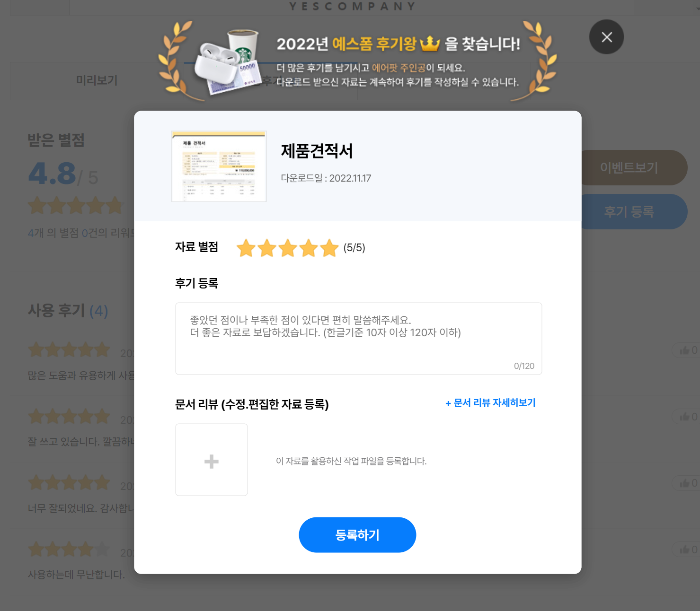This screenshot has height=611, width=700.
Task: Click the plus icon to upload a file
Action: pos(212,460)
